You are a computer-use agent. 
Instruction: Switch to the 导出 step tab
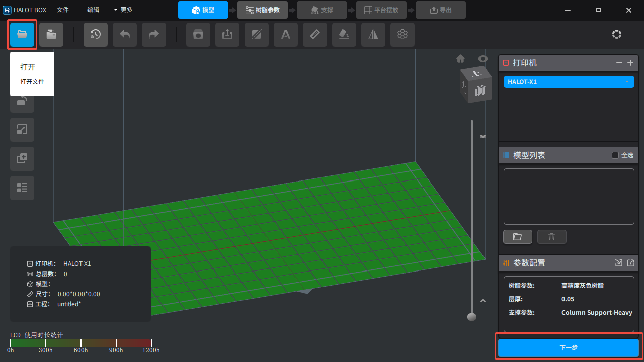pyautogui.click(x=441, y=10)
